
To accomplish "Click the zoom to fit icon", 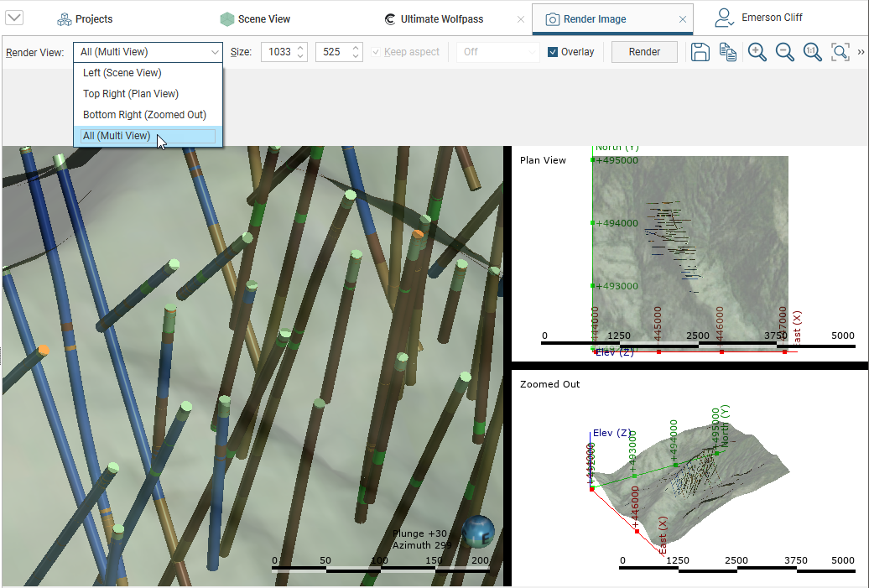I will [x=840, y=52].
